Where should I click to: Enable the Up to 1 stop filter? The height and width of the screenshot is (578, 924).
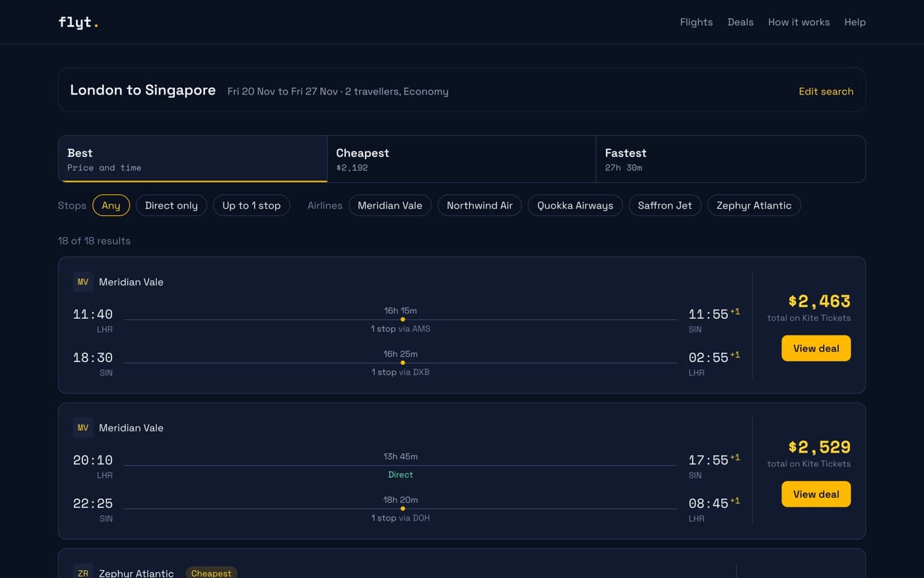tap(251, 205)
